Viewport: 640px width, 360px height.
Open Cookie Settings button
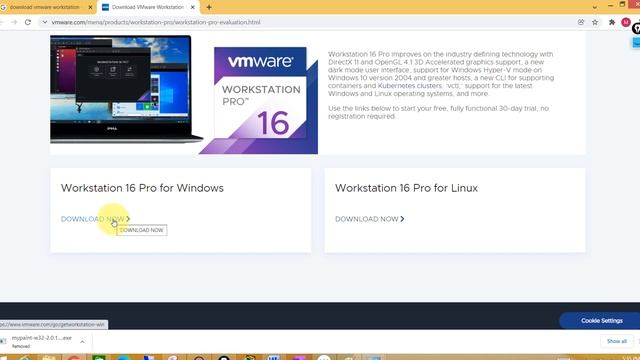coord(602,321)
